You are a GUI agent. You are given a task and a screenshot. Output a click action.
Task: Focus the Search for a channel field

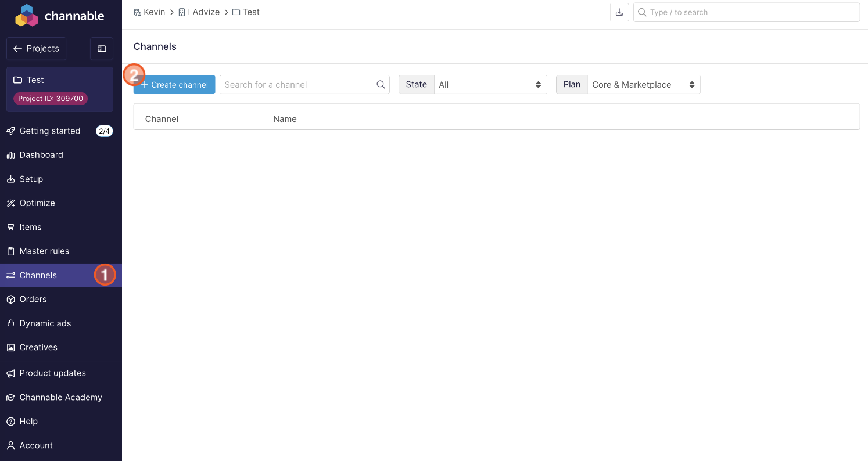297,85
